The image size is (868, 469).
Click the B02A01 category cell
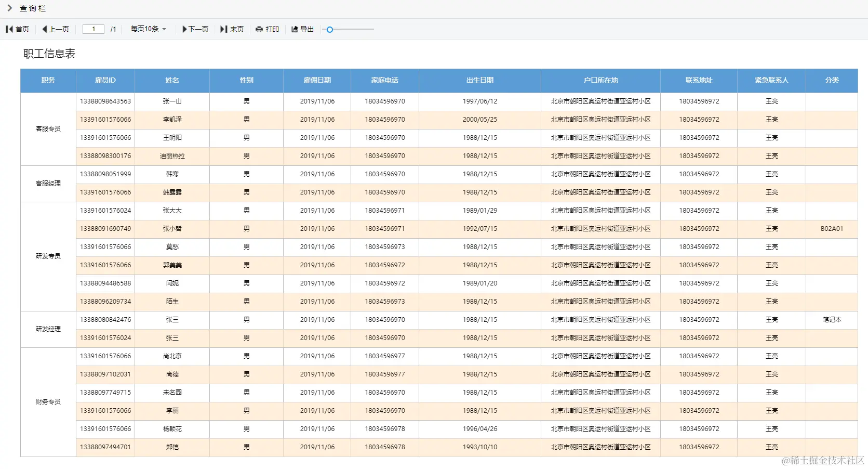(x=832, y=229)
